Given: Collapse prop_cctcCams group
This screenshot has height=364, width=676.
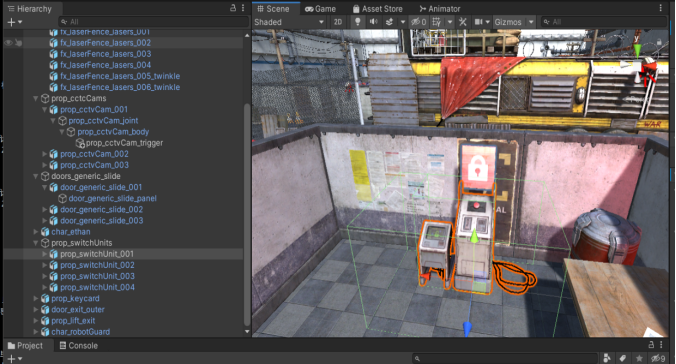Looking at the screenshot, I should coord(36,98).
